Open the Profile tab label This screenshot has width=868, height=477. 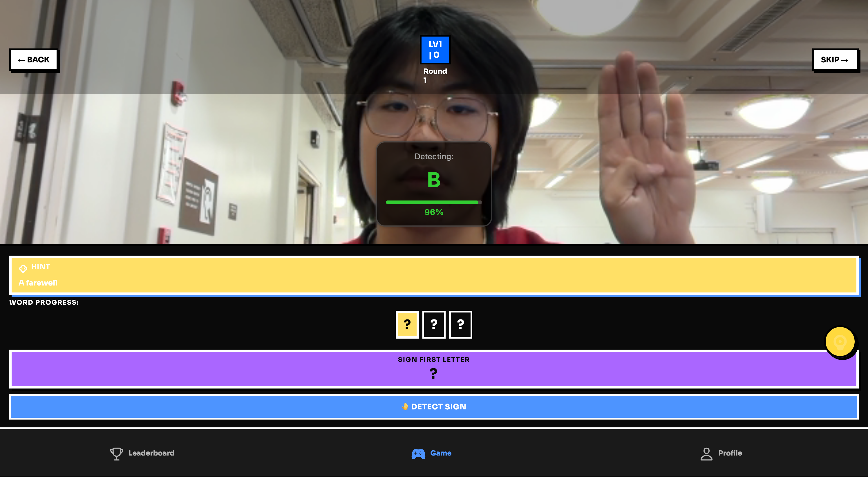click(x=730, y=453)
